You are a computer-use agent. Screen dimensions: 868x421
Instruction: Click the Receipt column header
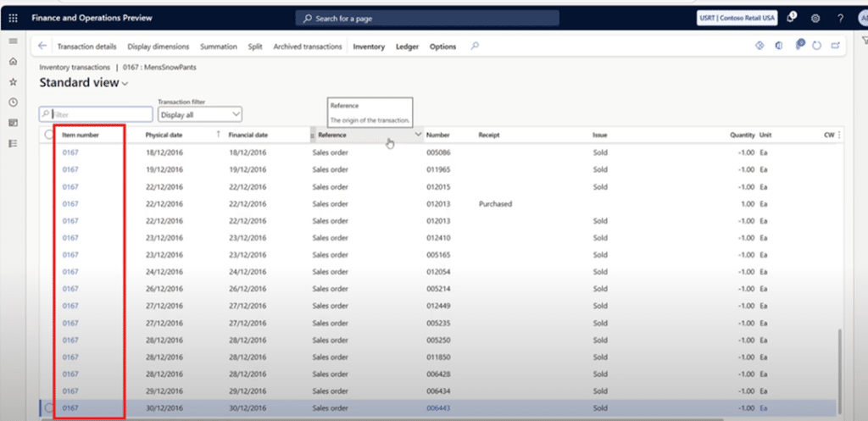(x=489, y=135)
